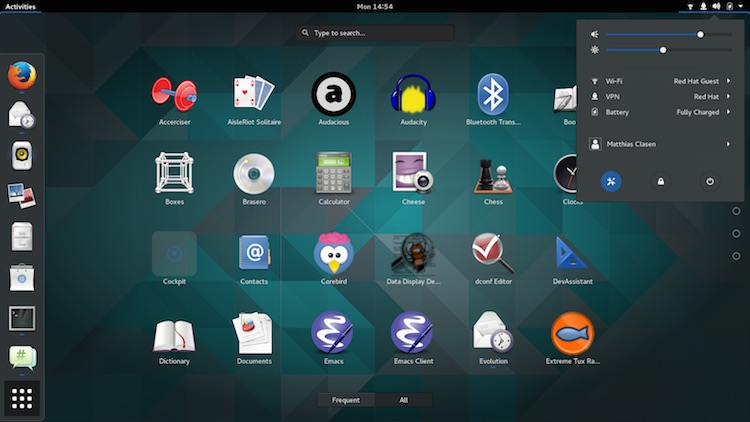
Task: Open the Emacs editor
Action: click(333, 339)
